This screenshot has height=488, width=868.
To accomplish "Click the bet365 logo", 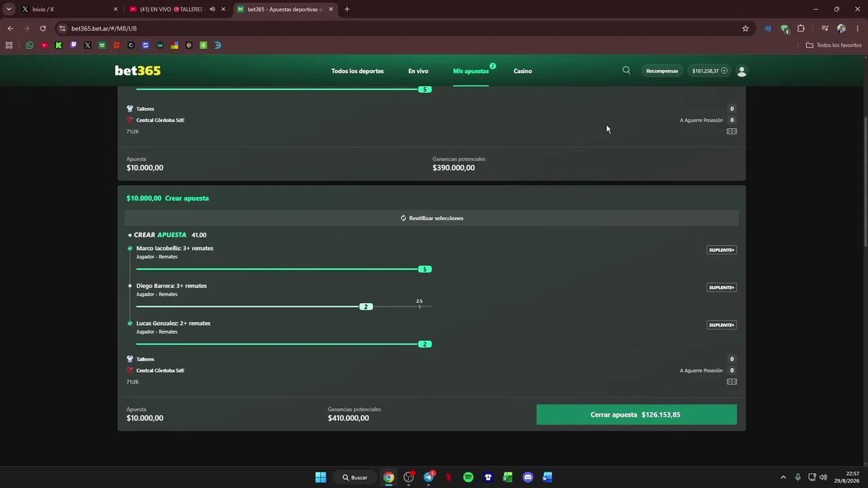I will (x=138, y=71).
